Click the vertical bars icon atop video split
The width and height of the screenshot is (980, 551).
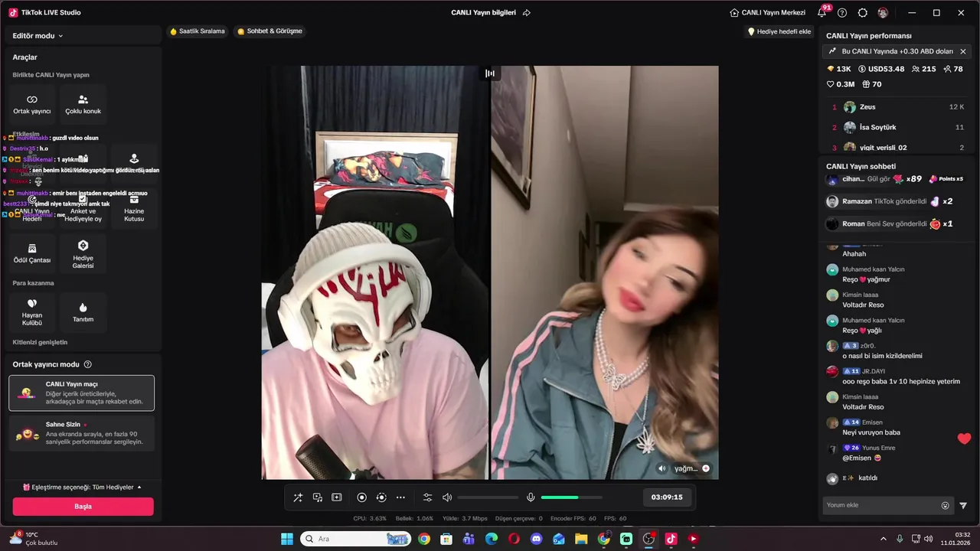pos(490,73)
